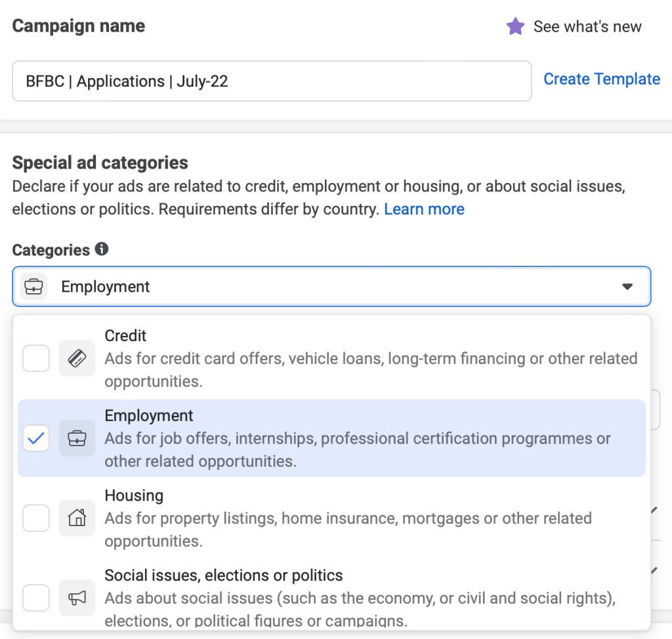Click the Social issues megaphone icon
672x639 pixels.
pyautogui.click(x=77, y=598)
